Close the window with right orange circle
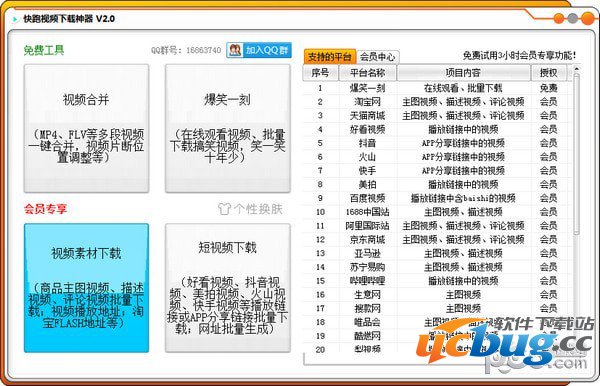 [x=587, y=18]
